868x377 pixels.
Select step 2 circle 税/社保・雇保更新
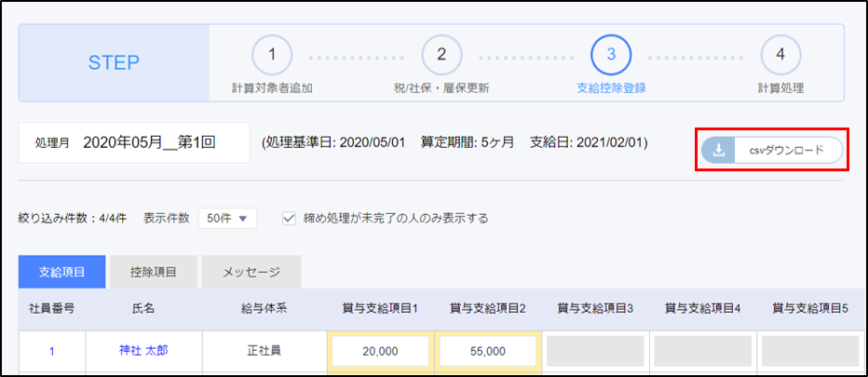point(441,54)
